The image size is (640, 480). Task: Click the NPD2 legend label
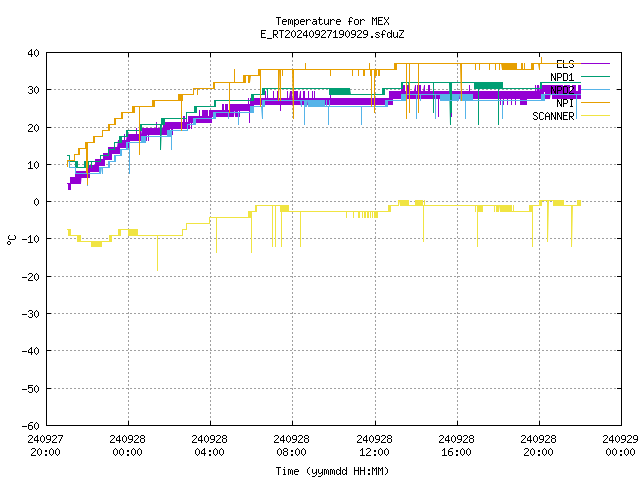pos(562,90)
